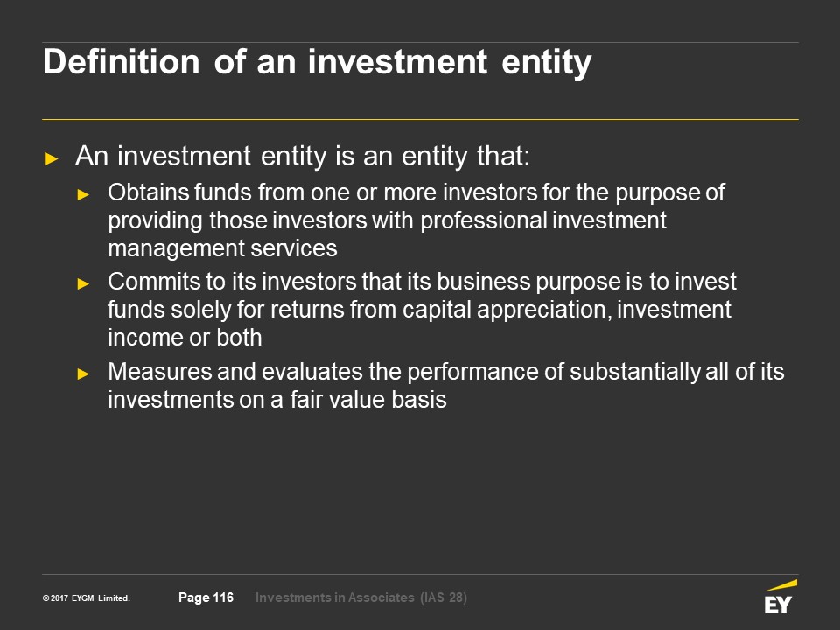Image resolution: width=840 pixels, height=630 pixels.
Task: Click the line 'An investment entity is an entity that:'
Action: click(303, 156)
